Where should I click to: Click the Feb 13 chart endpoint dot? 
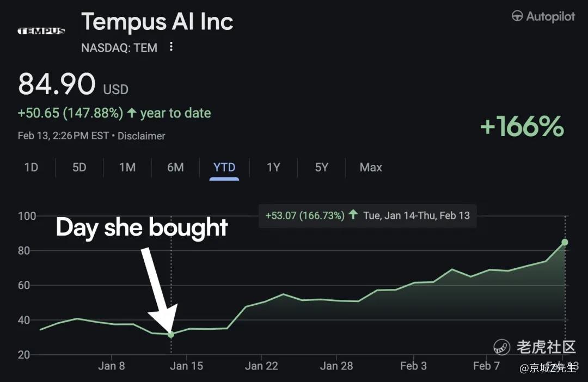click(x=565, y=242)
